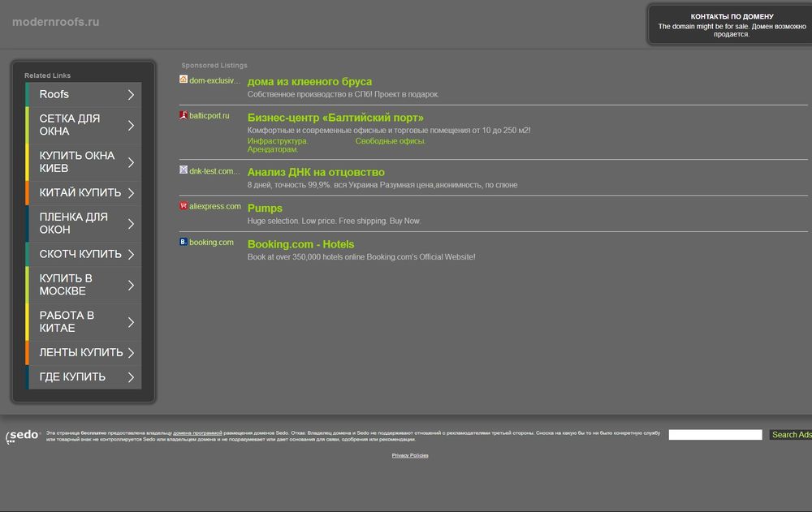Click the Арендаторам sublink

click(272, 149)
